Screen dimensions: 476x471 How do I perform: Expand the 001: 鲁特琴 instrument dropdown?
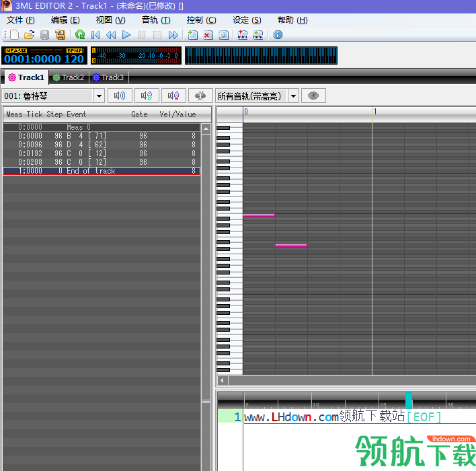pos(99,96)
